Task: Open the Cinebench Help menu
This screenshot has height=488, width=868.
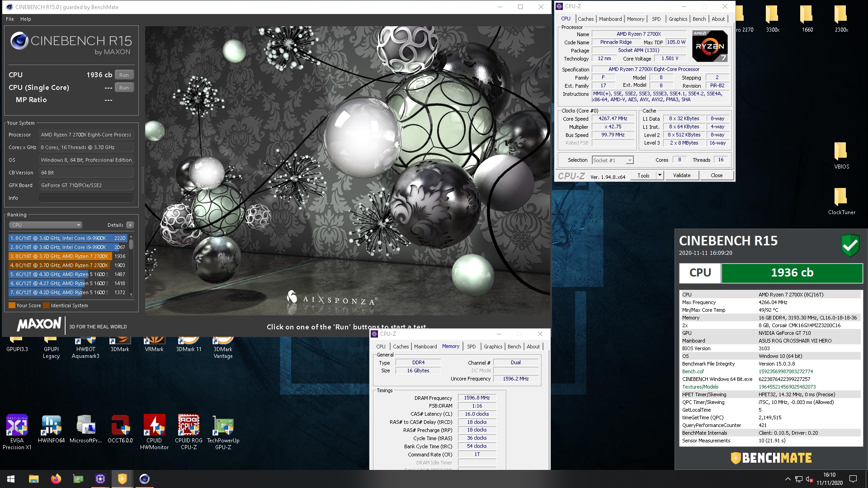Action: [x=26, y=19]
